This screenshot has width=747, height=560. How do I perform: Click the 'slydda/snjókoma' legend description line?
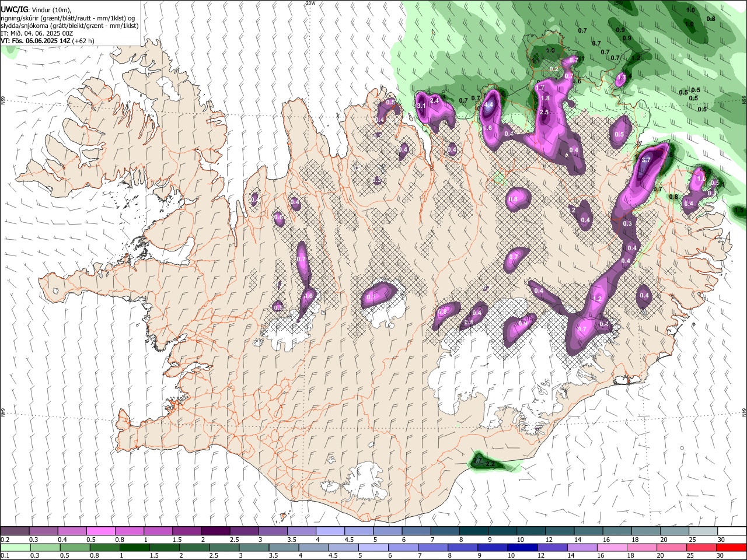pyautogui.click(x=69, y=26)
